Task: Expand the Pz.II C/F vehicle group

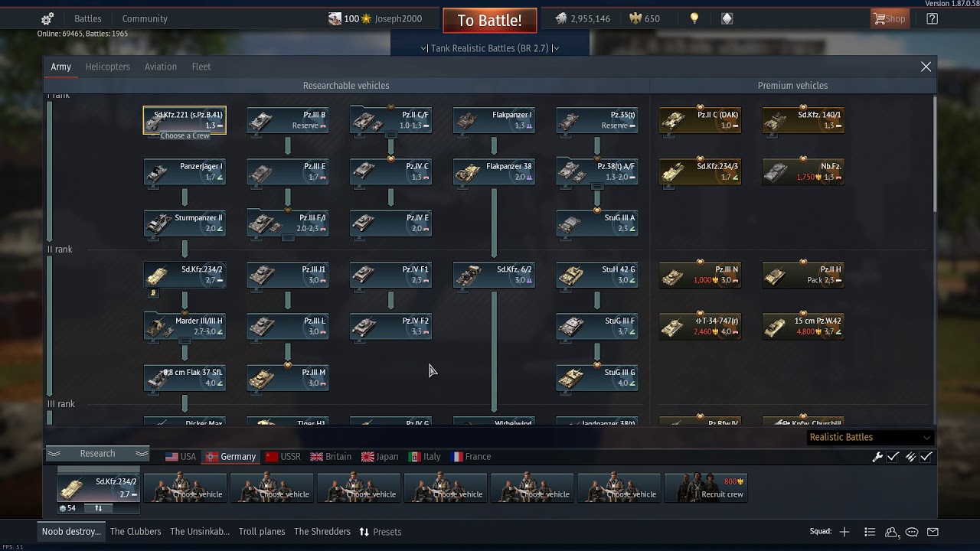Action: click(x=391, y=120)
